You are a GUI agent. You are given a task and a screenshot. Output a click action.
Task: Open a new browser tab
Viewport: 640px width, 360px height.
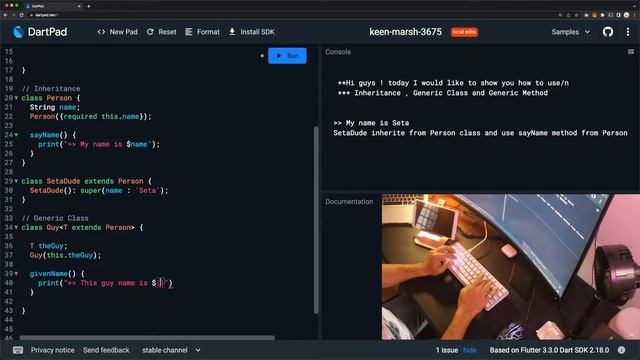tap(89, 6)
